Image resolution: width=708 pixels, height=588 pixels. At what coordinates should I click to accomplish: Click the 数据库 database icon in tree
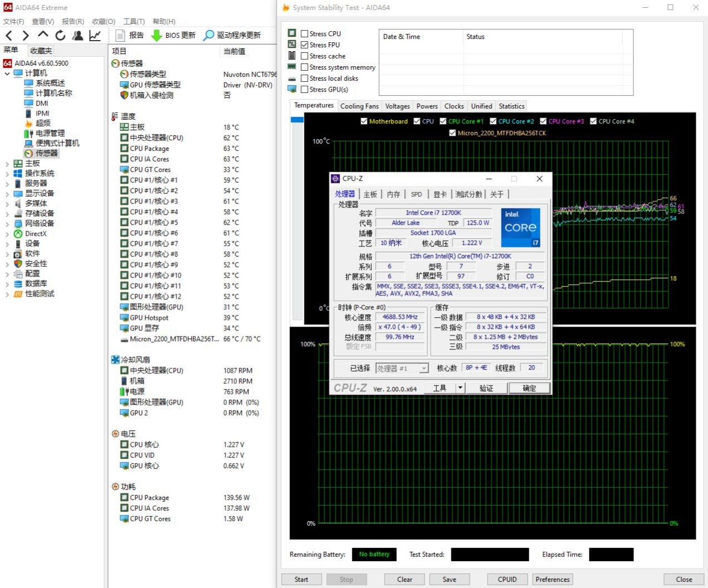18,284
